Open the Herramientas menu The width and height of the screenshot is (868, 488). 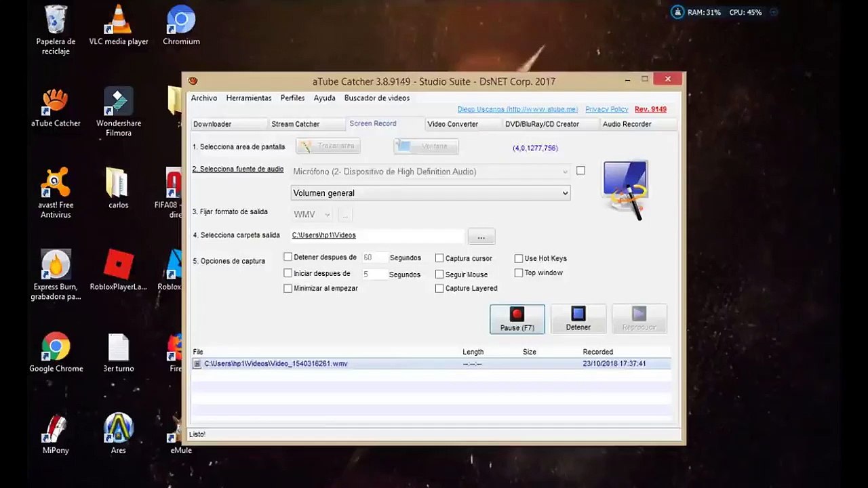point(249,98)
